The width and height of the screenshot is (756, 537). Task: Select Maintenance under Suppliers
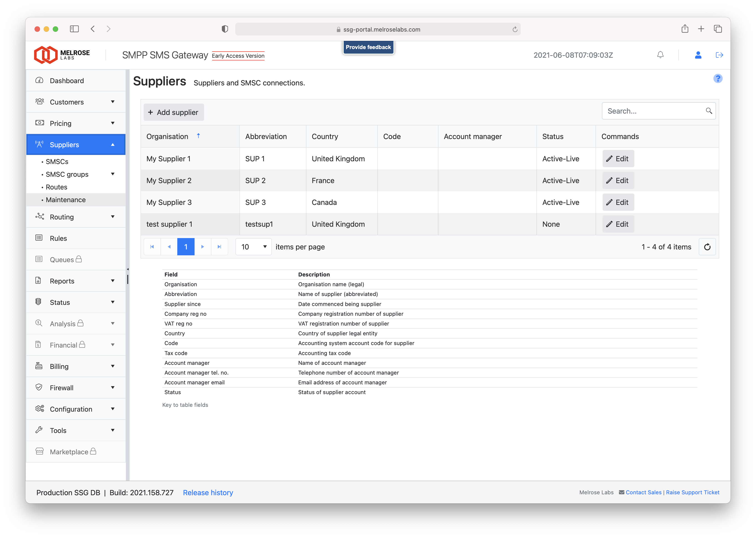pyautogui.click(x=65, y=200)
